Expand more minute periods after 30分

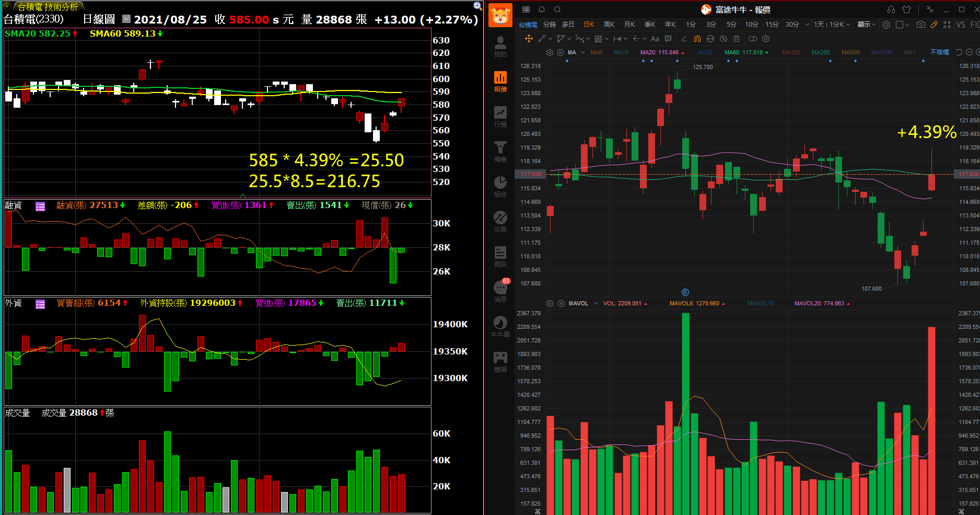tap(807, 25)
